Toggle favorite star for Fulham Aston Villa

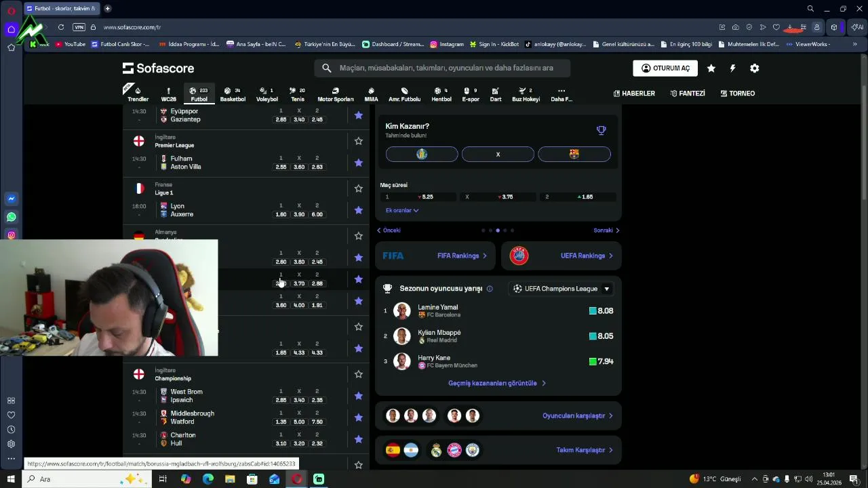(x=359, y=163)
